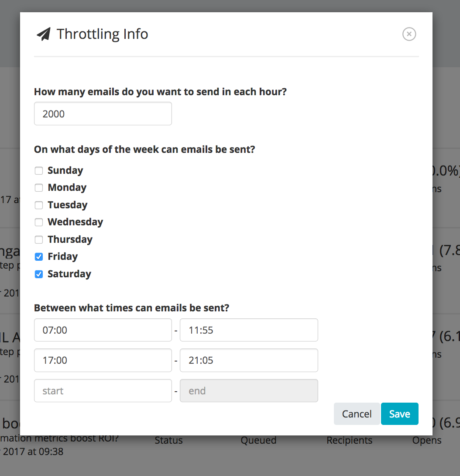Screen dimensions: 460x476
Task: Click the empty start time field
Action: pyautogui.click(x=103, y=391)
